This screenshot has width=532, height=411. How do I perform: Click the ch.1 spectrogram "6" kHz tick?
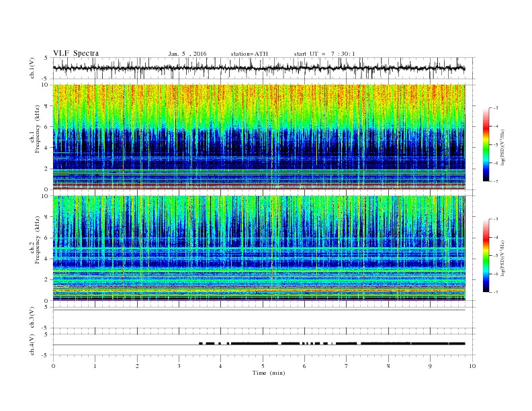point(46,127)
